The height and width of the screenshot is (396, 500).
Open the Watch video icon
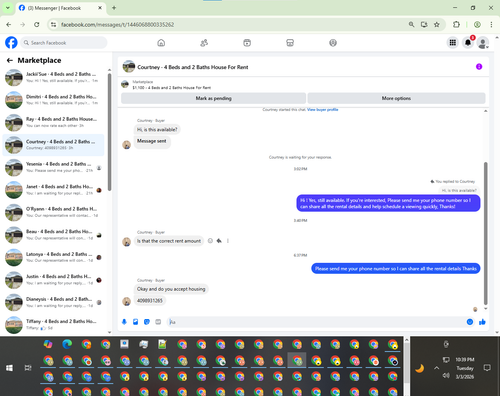pos(247,43)
